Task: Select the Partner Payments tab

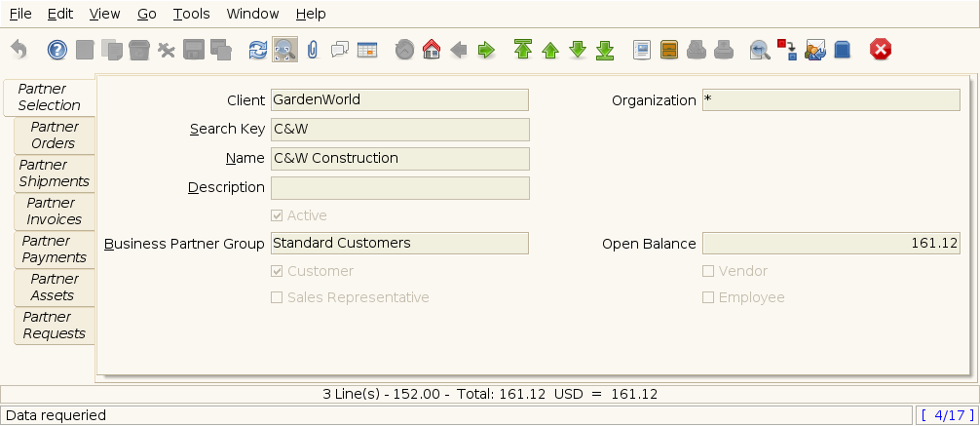Action: (55, 250)
